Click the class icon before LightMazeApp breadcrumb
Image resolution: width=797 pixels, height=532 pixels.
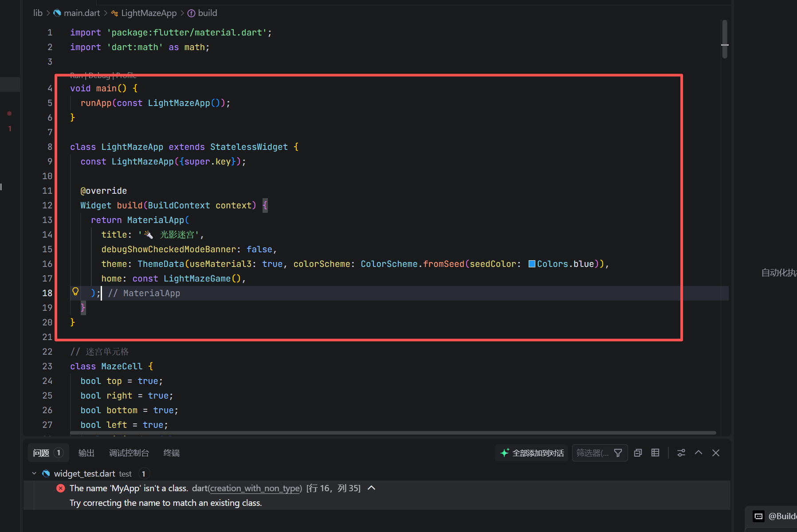(x=115, y=13)
